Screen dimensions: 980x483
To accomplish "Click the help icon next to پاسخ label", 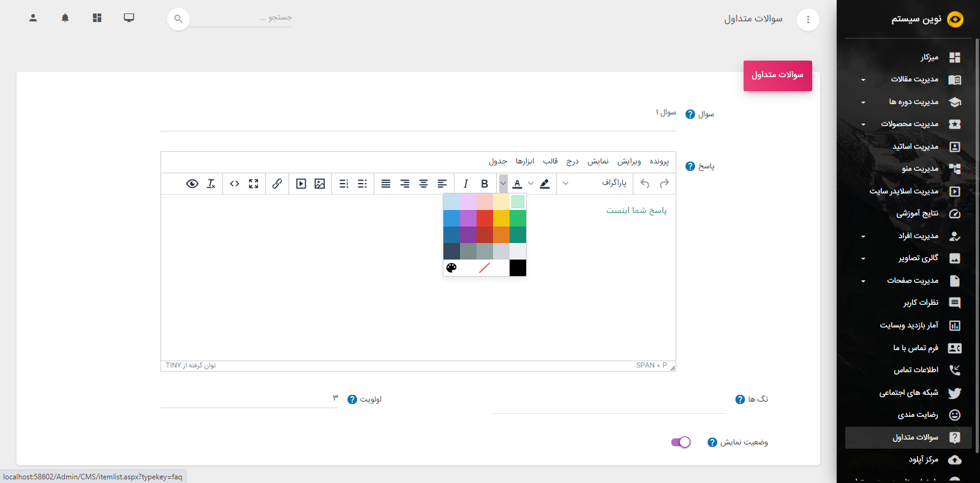I will pos(690,167).
